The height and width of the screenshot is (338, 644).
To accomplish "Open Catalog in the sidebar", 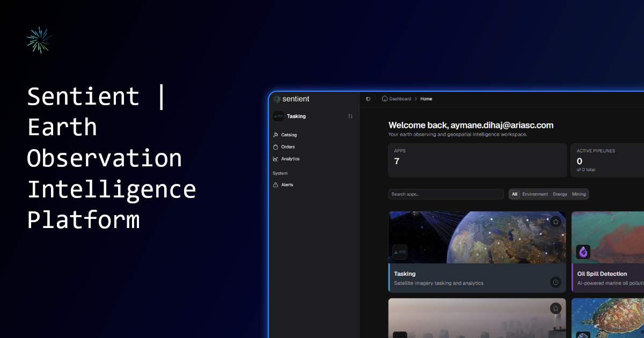I will click(285, 135).
